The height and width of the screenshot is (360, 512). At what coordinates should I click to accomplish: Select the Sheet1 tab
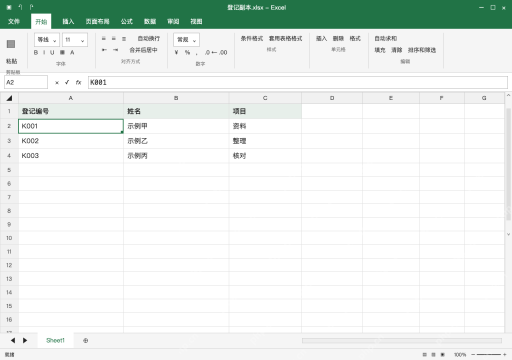[55, 340]
